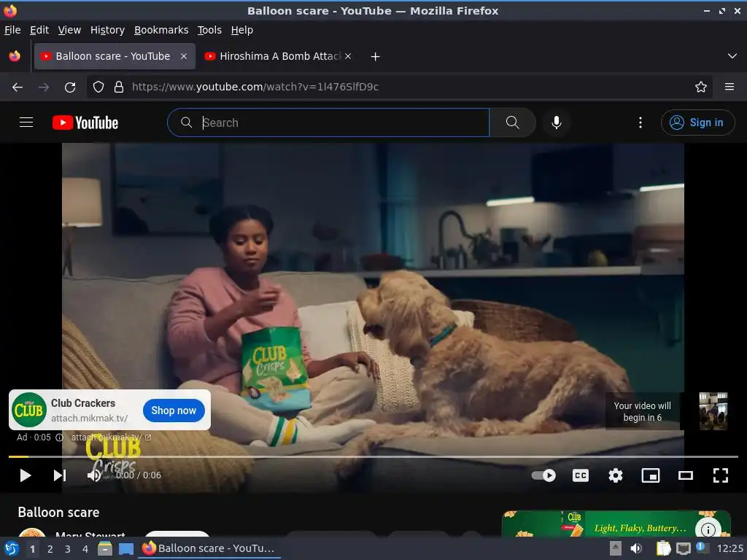Open the update notifier tray icon
The image size is (747, 560).
[703, 548]
